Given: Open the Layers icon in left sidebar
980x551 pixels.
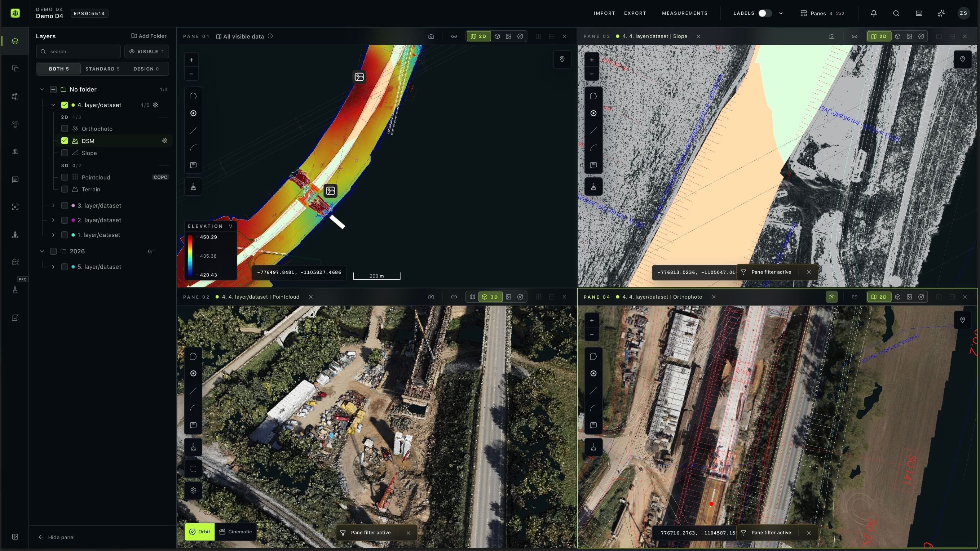Looking at the screenshot, I should (15, 41).
